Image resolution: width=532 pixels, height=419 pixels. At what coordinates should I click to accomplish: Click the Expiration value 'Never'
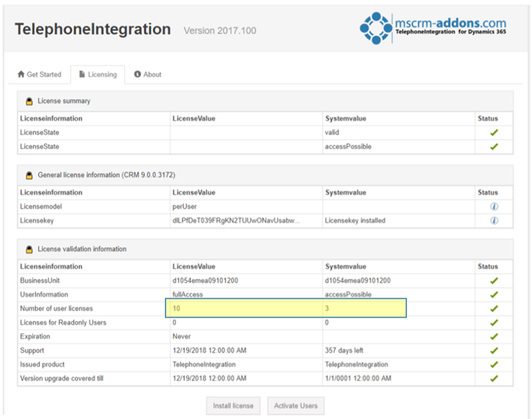coord(182,337)
